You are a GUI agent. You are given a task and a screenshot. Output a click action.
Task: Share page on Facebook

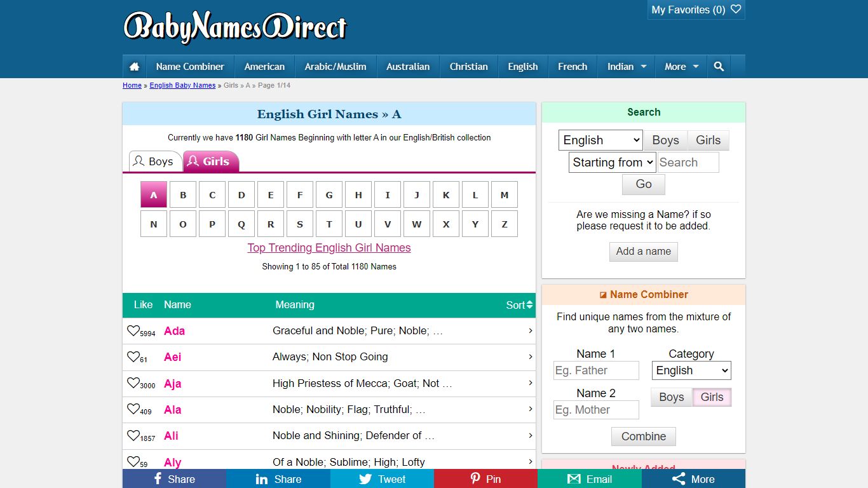[x=174, y=478]
